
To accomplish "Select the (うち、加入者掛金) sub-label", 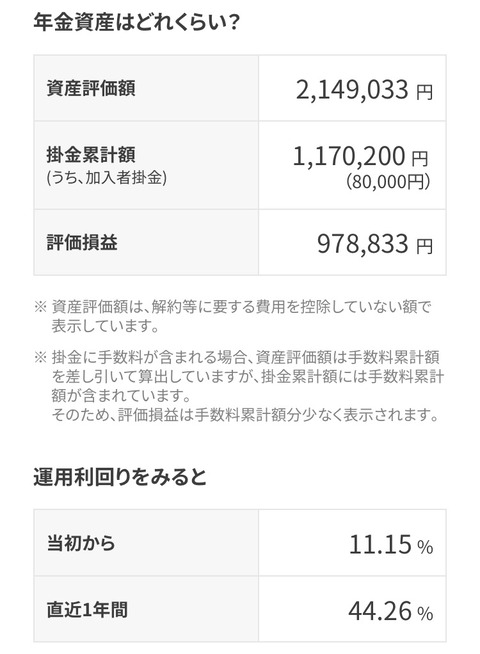I will click(x=107, y=178).
